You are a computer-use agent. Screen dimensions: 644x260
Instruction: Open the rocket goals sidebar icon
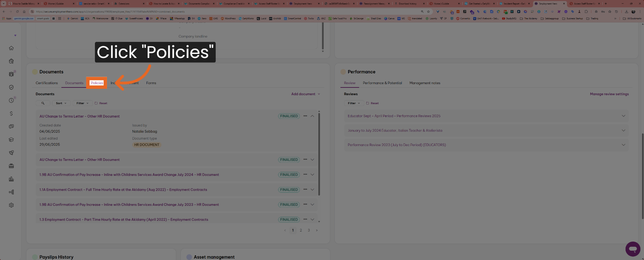11,152
